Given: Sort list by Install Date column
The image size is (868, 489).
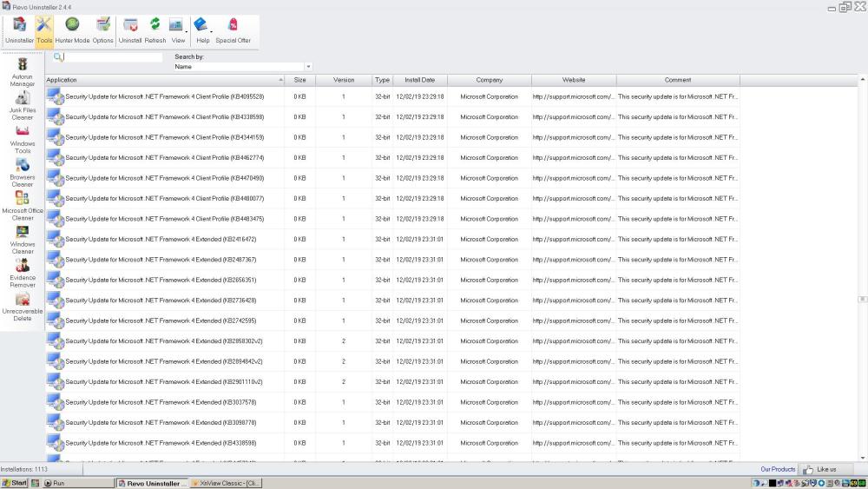Looking at the screenshot, I should pos(420,80).
